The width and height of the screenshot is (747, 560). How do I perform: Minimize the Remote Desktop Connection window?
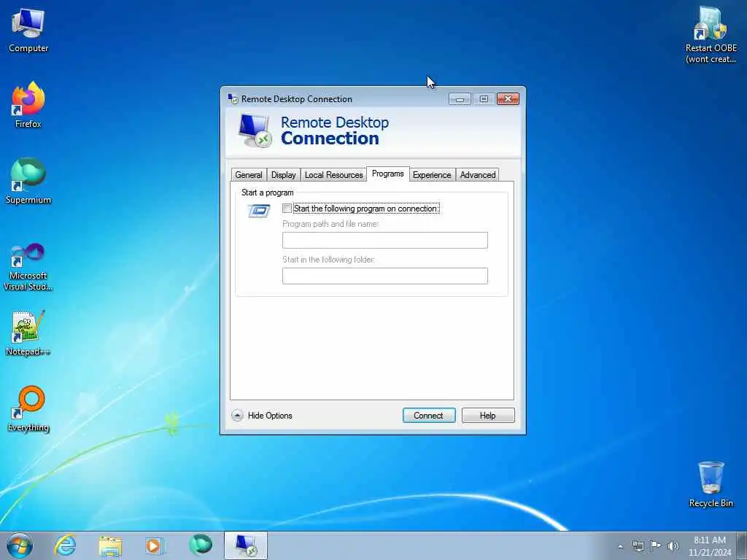[x=460, y=99]
